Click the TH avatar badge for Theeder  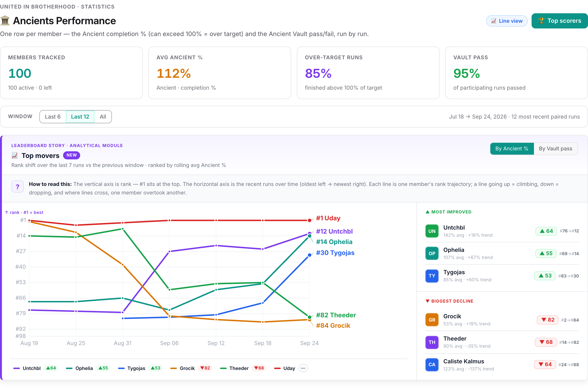tap(432, 342)
